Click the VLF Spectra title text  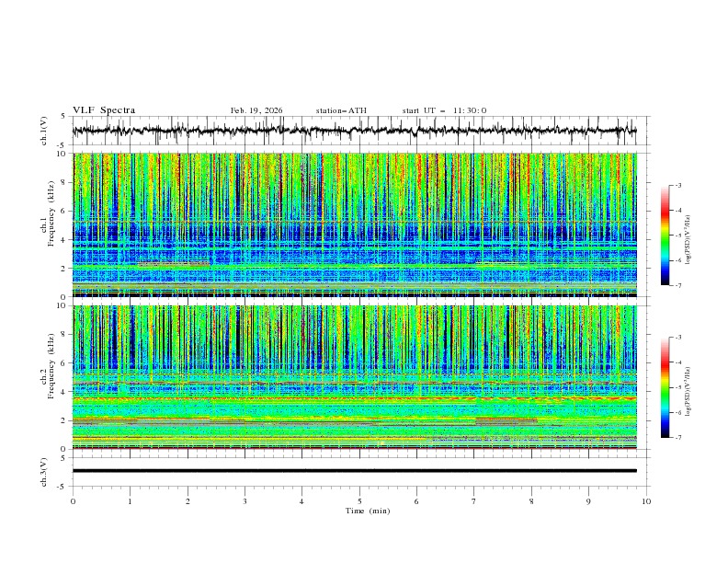104,110
